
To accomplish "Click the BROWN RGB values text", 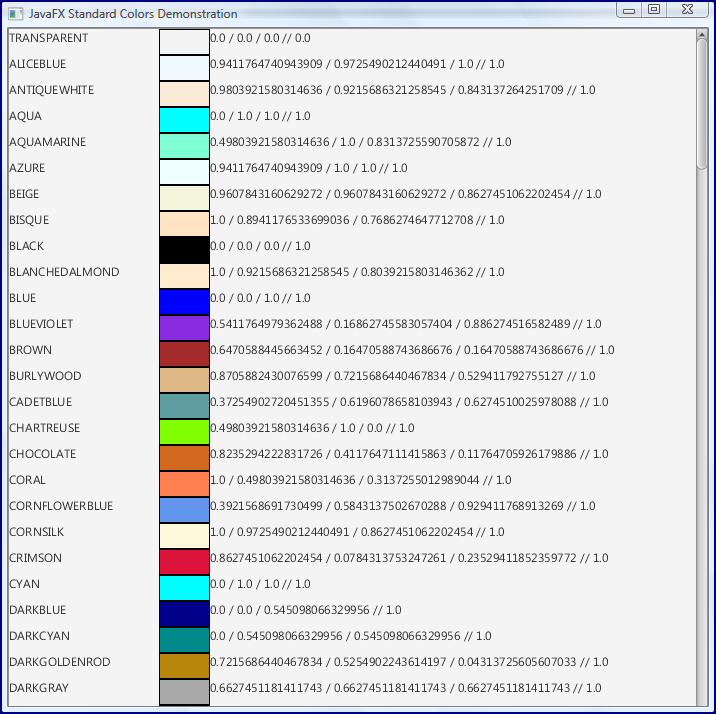I will click(x=412, y=350).
